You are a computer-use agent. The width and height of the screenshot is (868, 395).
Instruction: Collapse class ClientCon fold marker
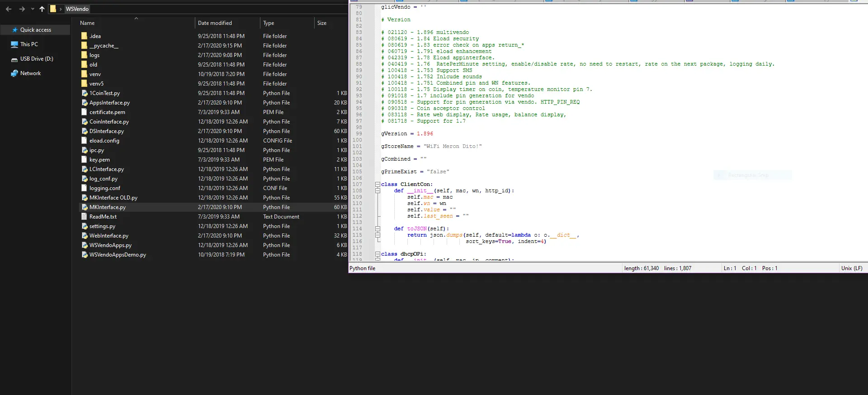(377, 184)
